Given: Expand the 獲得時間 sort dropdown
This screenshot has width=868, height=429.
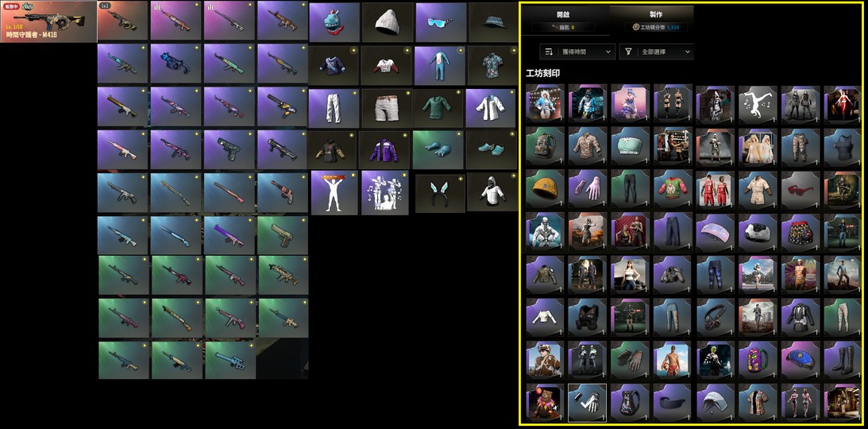Looking at the screenshot, I should tap(577, 52).
